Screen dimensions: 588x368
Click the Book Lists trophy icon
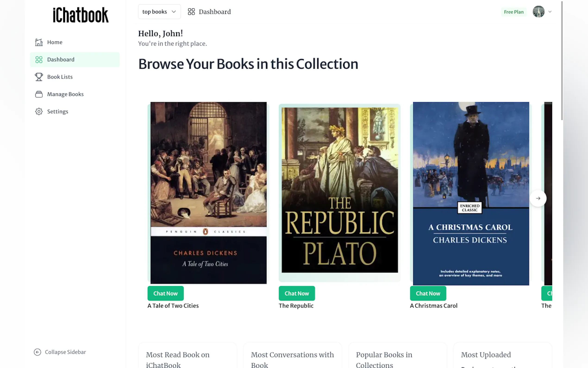39,77
